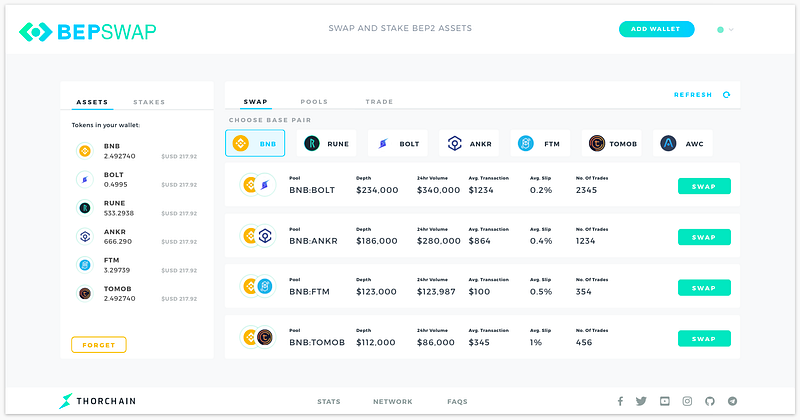Image resolution: width=800 pixels, height=420 pixels.
Task: Click the FTM token icon in wallet list
Action: pos(85,265)
